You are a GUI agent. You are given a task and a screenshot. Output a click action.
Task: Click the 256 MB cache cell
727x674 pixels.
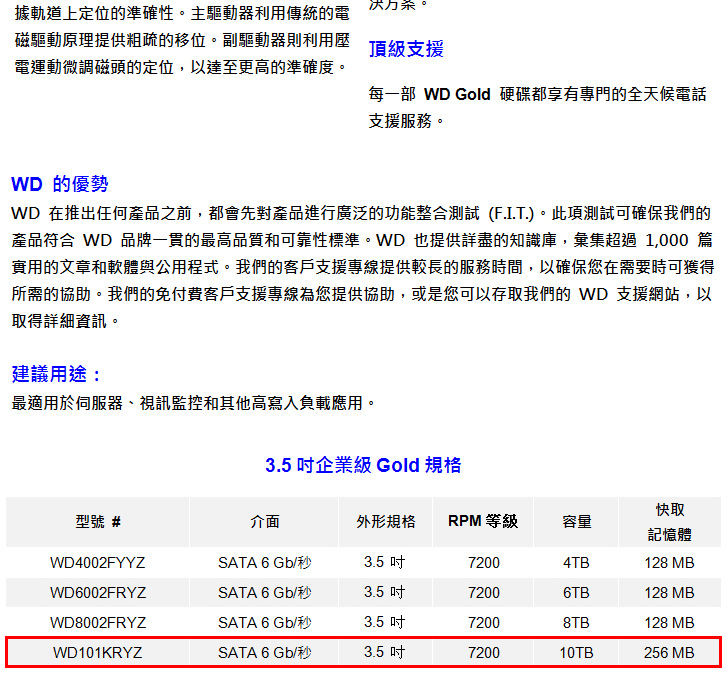(670, 653)
